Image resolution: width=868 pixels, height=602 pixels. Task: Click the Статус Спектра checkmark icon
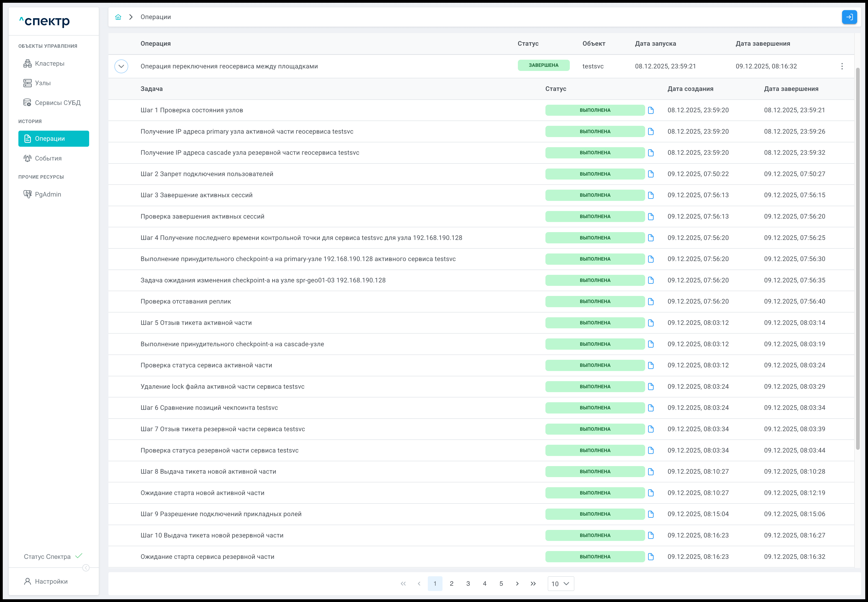pos(79,556)
